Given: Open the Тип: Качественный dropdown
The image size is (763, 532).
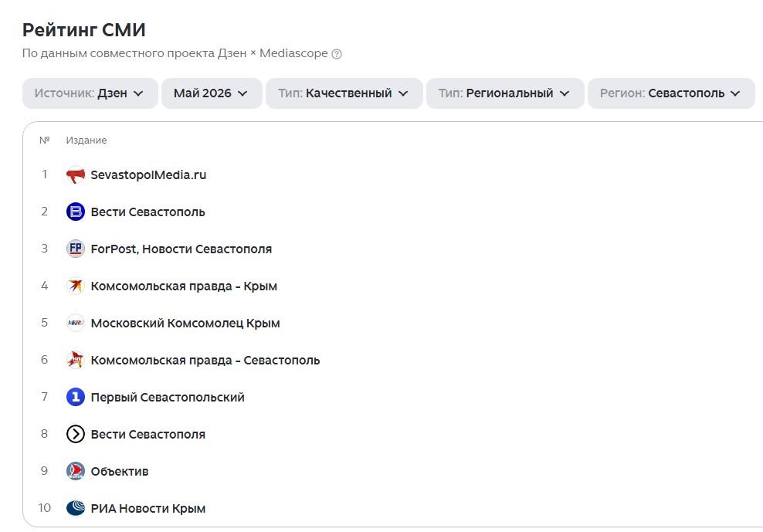Looking at the screenshot, I should (344, 93).
